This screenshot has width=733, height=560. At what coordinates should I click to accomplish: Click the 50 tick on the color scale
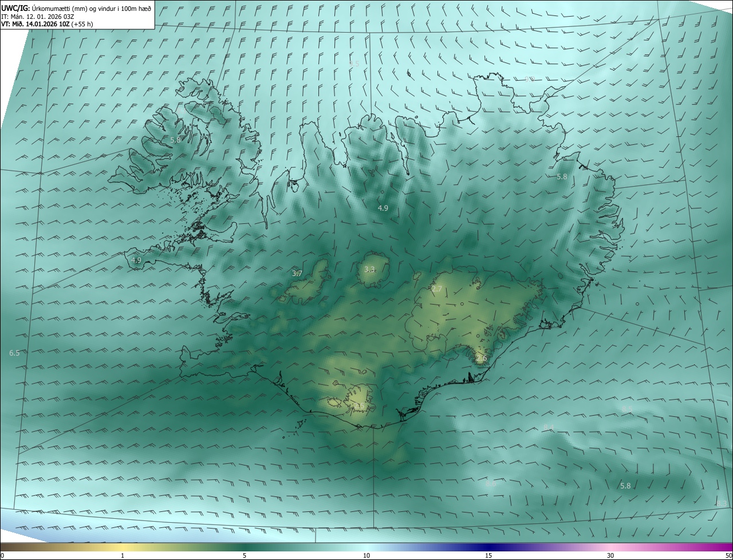pos(728,555)
